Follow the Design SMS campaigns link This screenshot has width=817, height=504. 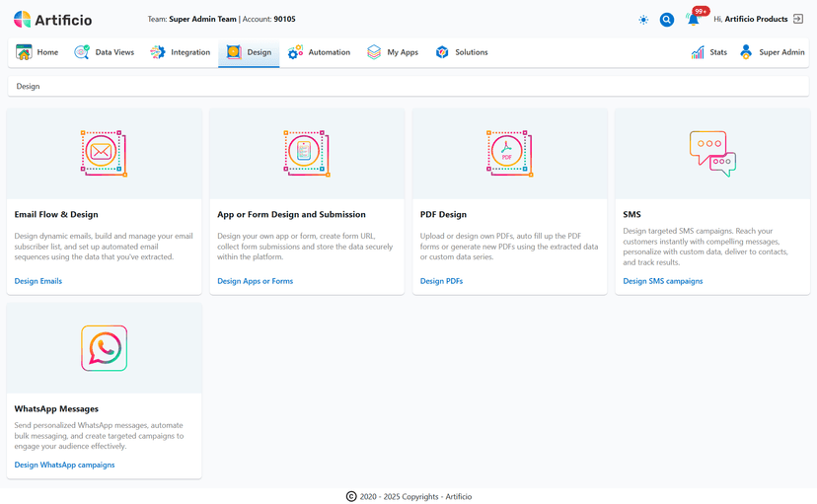click(663, 281)
